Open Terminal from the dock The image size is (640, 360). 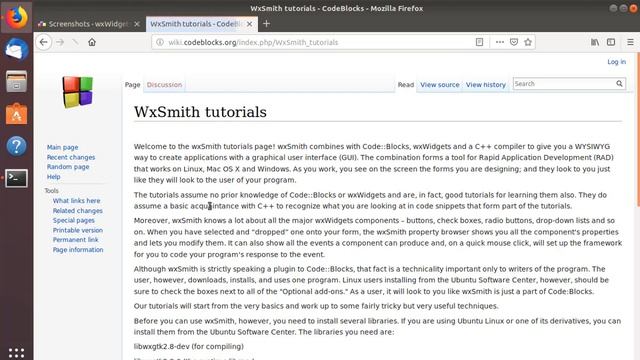(16, 178)
